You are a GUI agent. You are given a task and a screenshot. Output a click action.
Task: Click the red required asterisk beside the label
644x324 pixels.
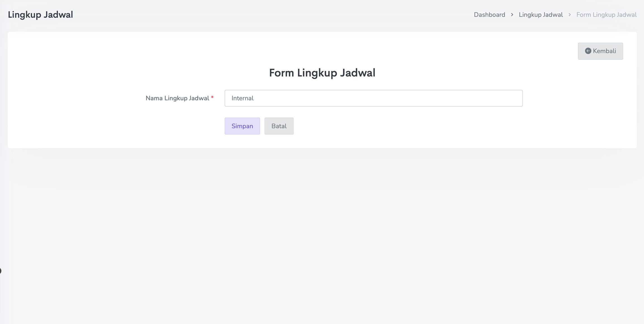pyautogui.click(x=212, y=97)
